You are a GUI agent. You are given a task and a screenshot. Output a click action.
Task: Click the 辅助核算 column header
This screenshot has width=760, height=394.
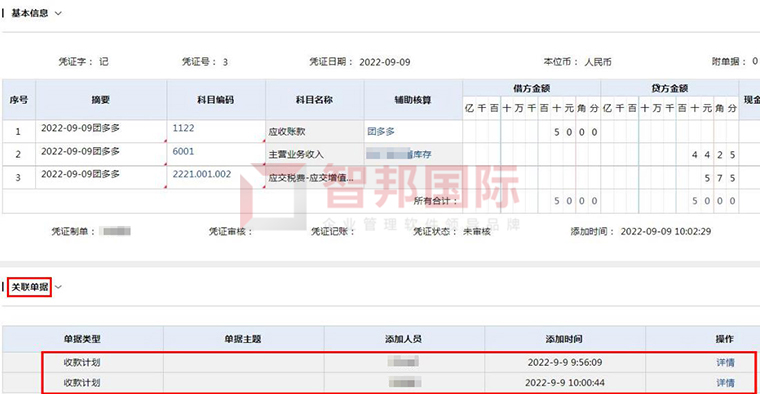point(413,100)
